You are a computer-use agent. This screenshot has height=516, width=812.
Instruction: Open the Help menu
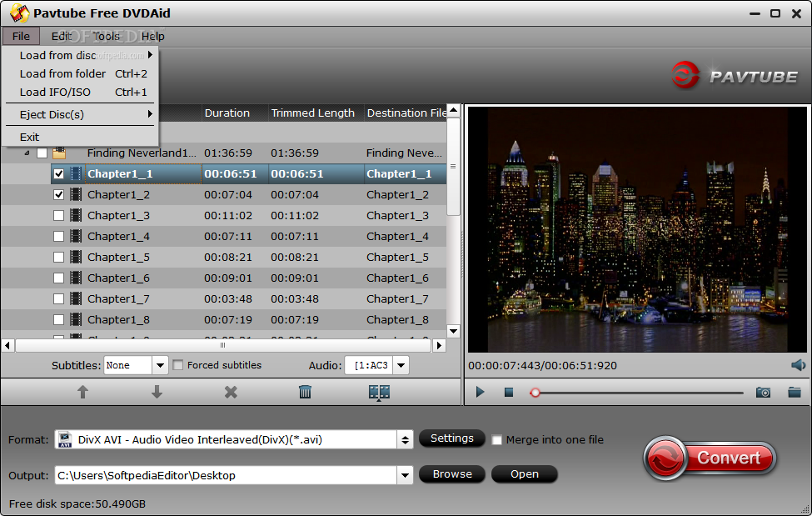point(152,37)
